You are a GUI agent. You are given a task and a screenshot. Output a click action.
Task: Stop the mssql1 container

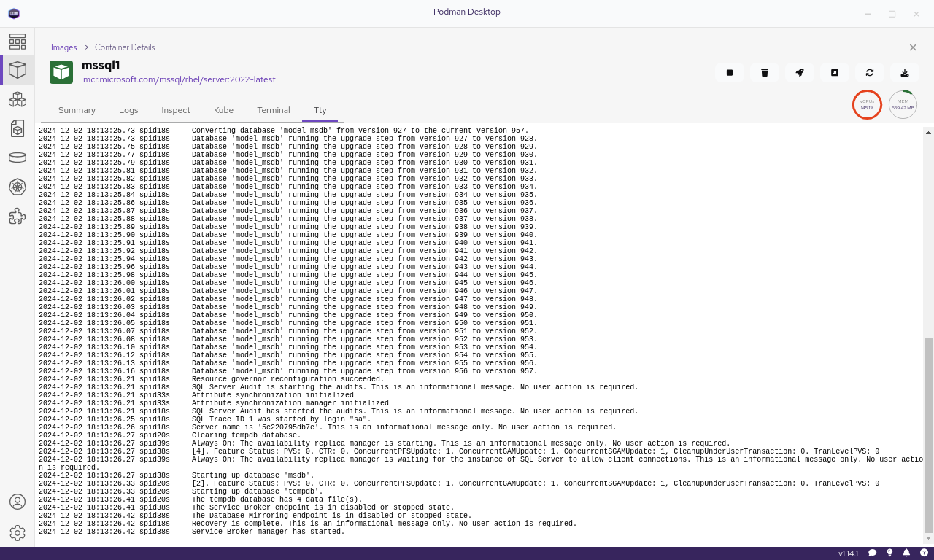[x=730, y=72]
